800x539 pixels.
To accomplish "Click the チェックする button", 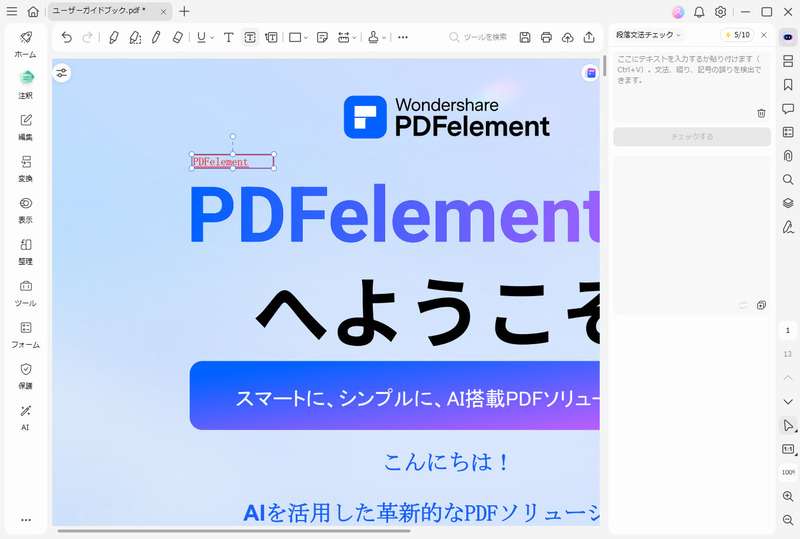I will click(692, 137).
